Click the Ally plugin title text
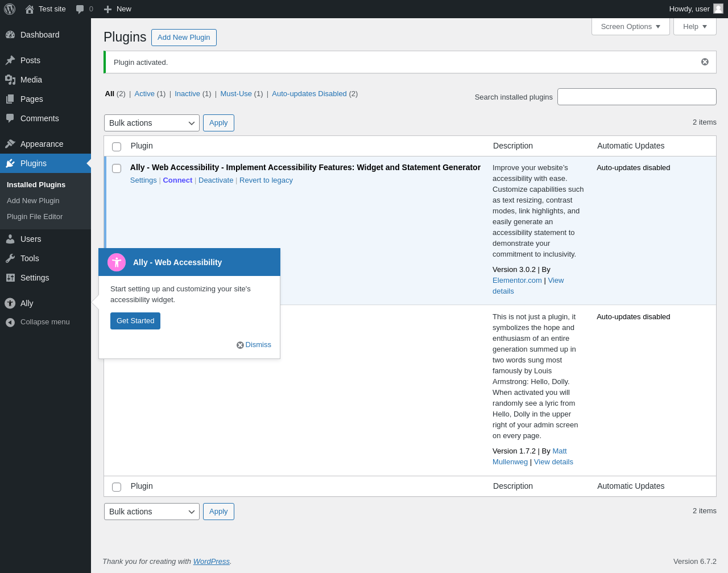The width and height of the screenshot is (728, 573). [305, 167]
